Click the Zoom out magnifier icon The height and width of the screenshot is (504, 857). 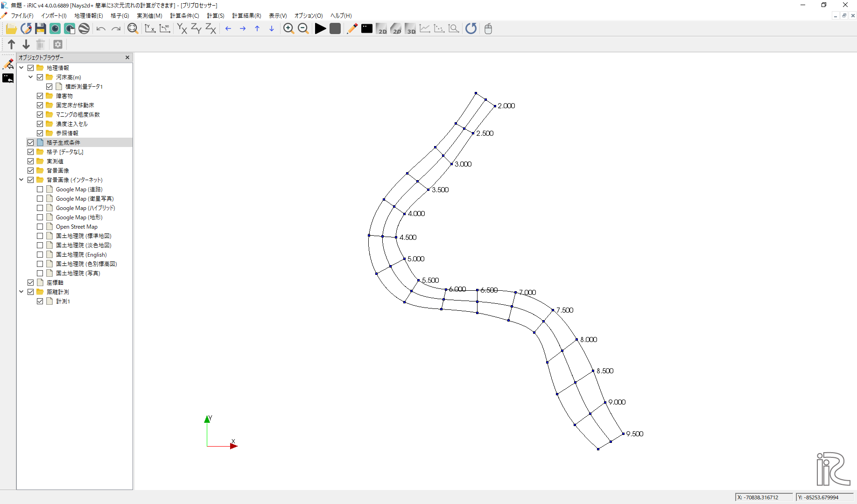tap(303, 29)
